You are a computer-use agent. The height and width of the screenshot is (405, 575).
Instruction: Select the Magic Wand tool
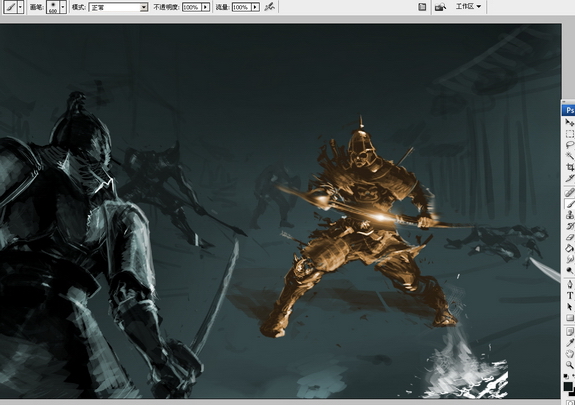point(569,156)
